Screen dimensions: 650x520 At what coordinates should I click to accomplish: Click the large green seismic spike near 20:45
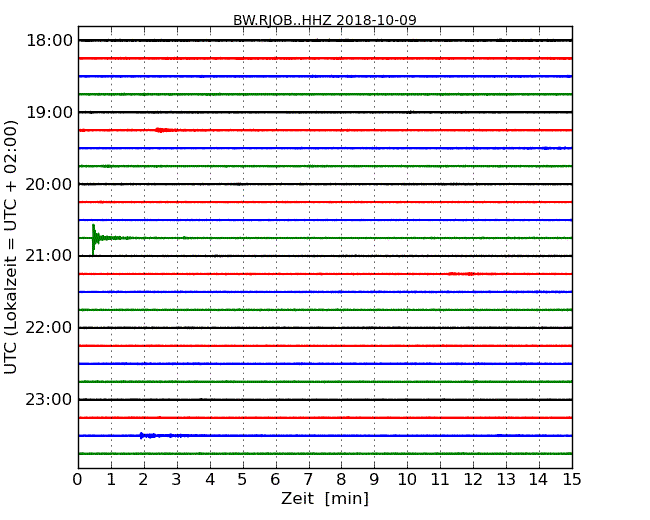95,239
